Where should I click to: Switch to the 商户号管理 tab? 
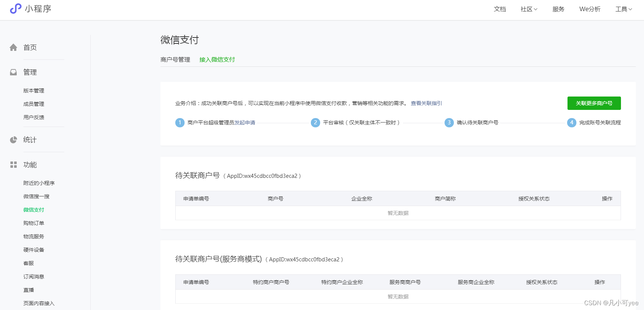pyautogui.click(x=175, y=59)
